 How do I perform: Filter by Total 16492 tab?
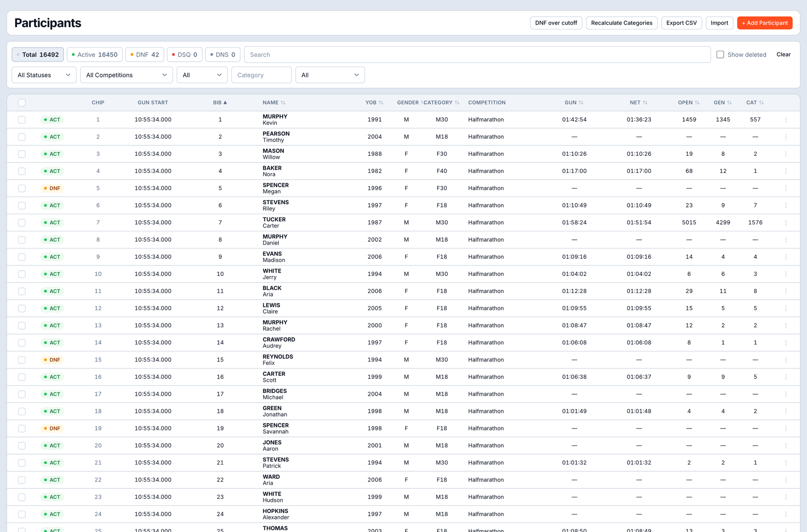pyautogui.click(x=38, y=55)
